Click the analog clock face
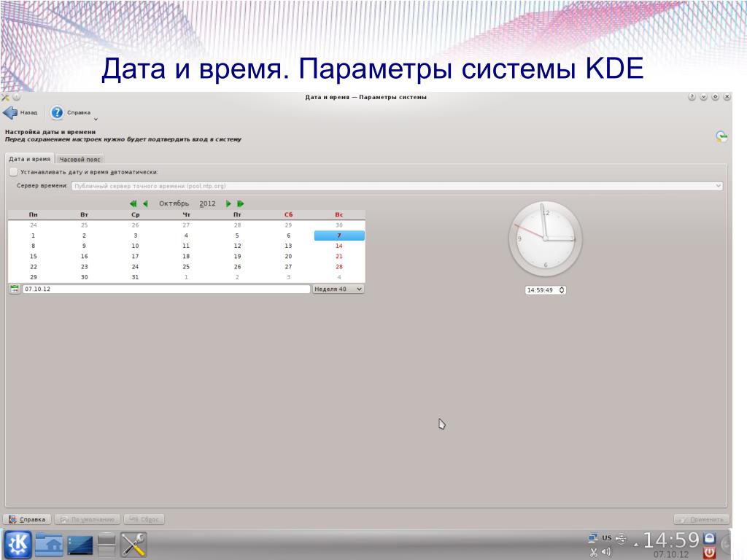 click(546, 238)
